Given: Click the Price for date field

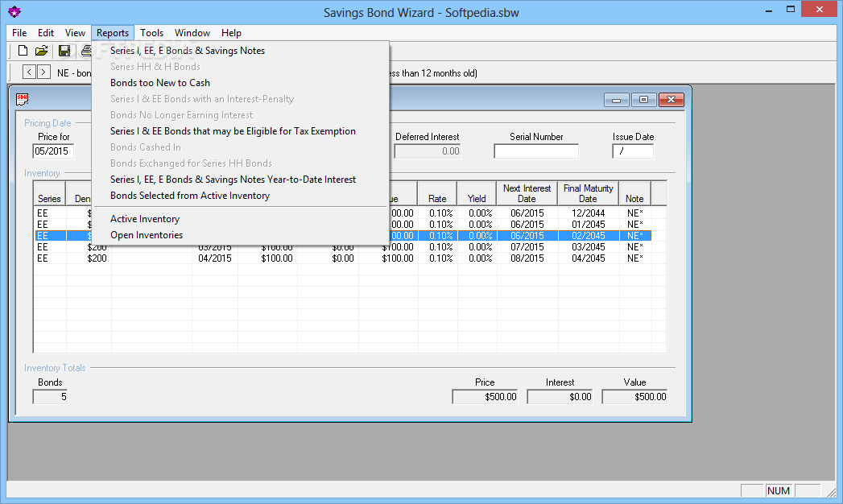Looking at the screenshot, I should pos(52,151).
